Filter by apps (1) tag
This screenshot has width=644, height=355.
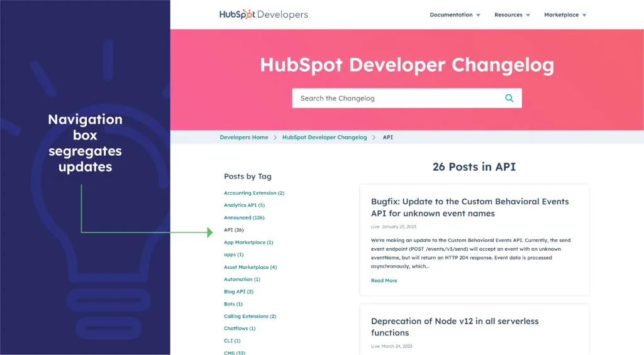click(234, 254)
